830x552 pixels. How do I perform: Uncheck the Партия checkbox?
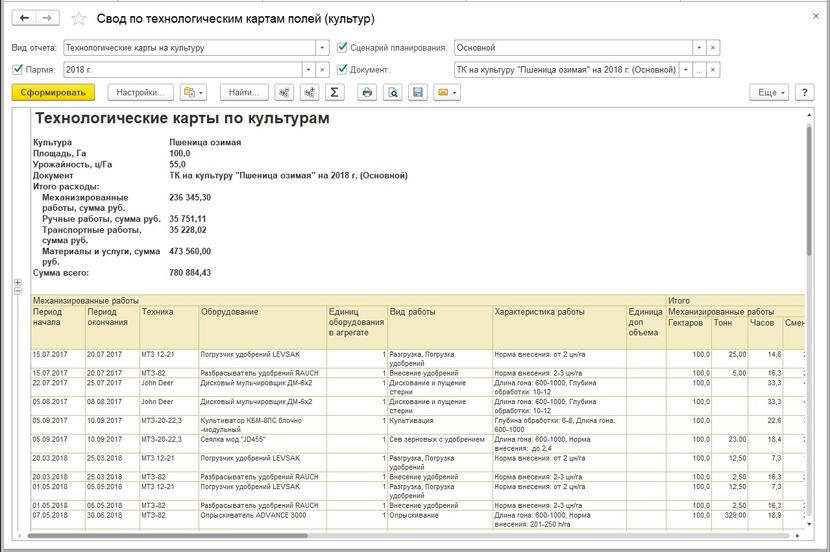click(x=17, y=70)
